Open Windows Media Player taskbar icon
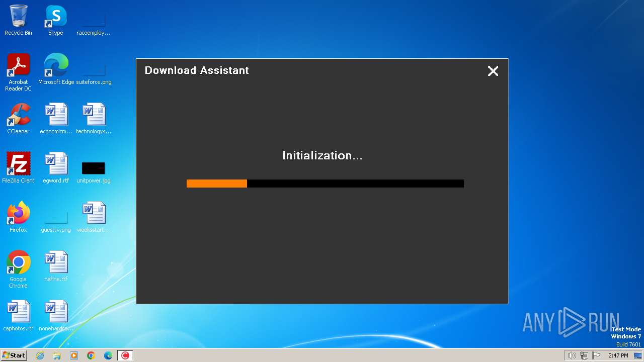644x362 pixels. pyautogui.click(x=74, y=355)
